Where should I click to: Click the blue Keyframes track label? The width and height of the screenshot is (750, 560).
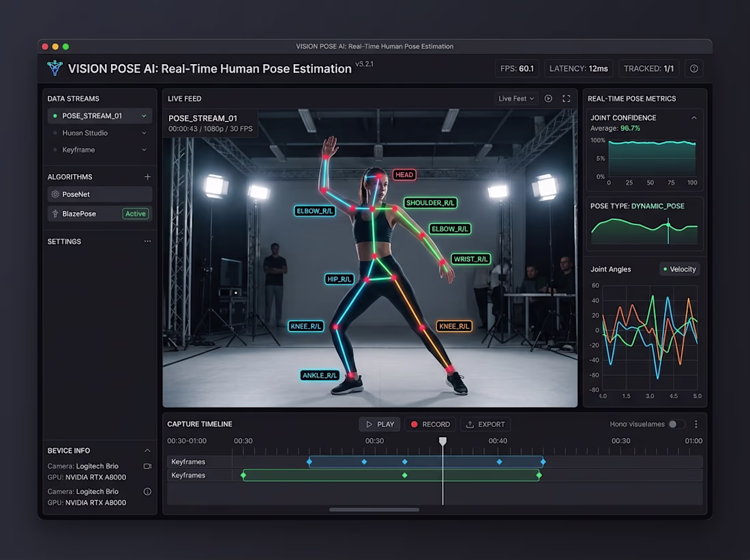188,462
